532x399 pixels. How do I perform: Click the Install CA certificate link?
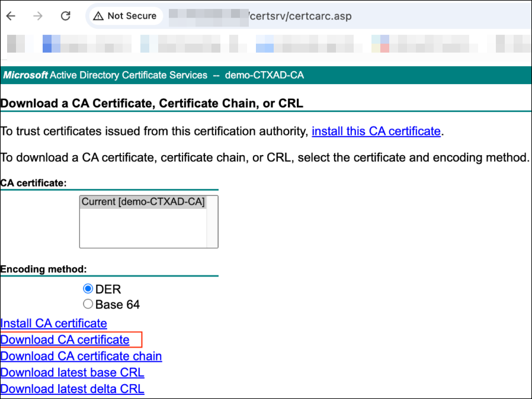pyautogui.click(x=54, y=323)
